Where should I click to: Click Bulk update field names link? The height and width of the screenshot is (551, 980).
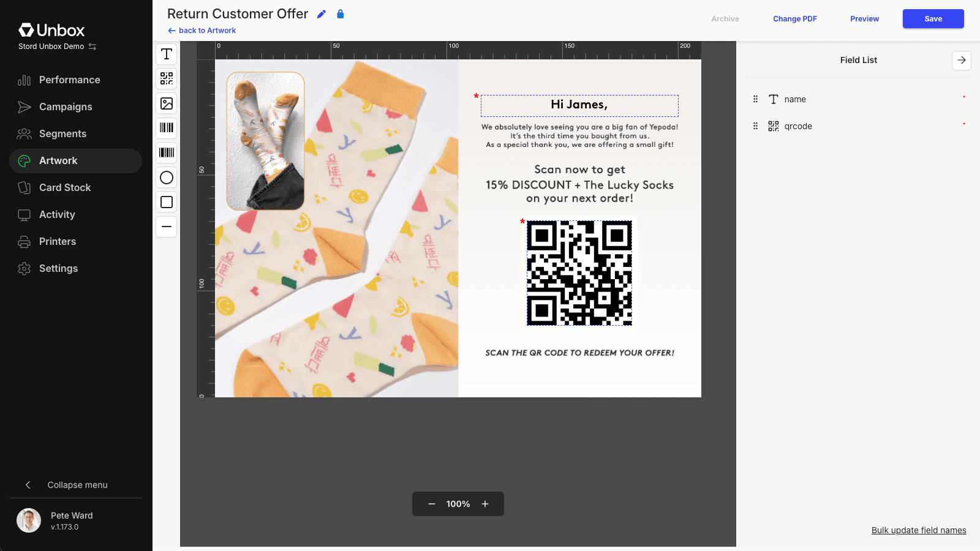pyautogui.click(x=919, y=530)
